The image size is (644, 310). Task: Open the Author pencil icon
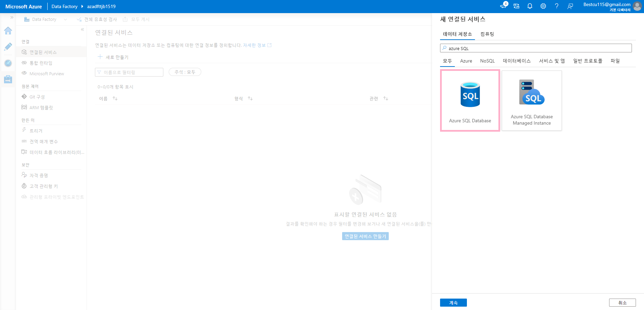[8, 47]
